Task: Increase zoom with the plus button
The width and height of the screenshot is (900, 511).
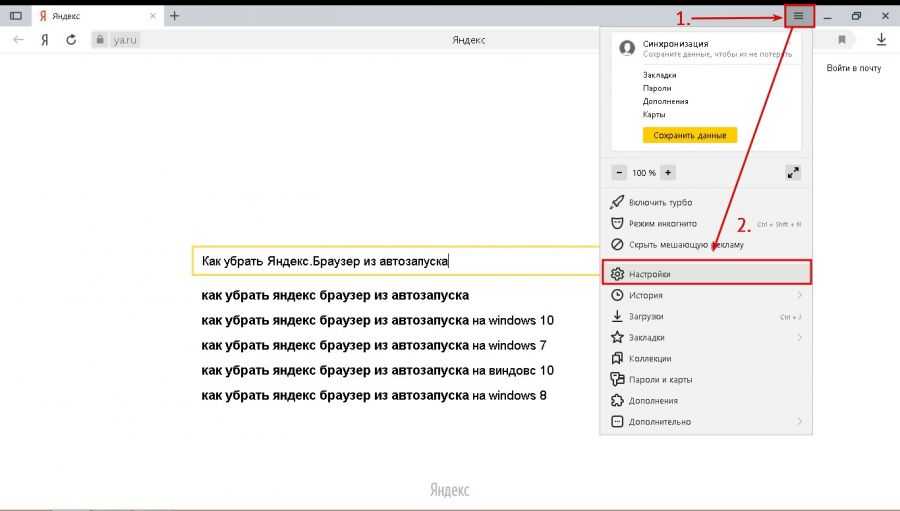Action: point(668,173)
